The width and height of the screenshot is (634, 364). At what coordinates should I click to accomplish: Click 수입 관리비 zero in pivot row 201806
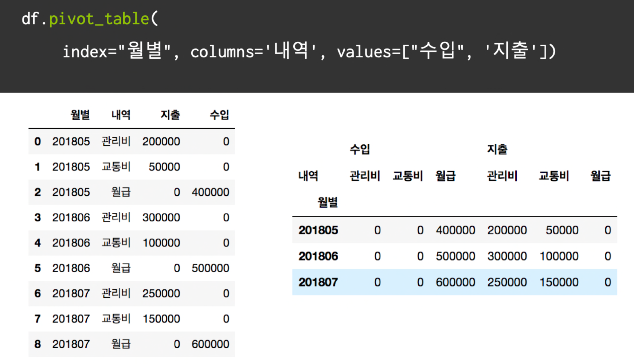[x=377, y=256]
